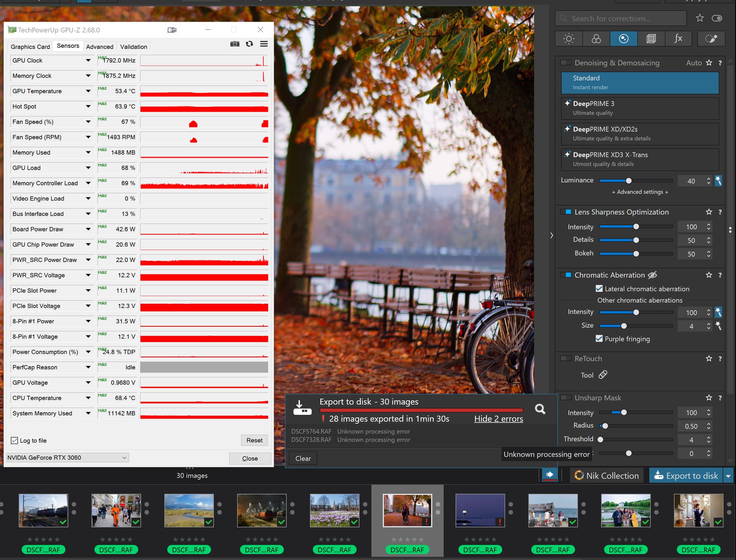Open the GPU-Z hamburger menu

264,44
